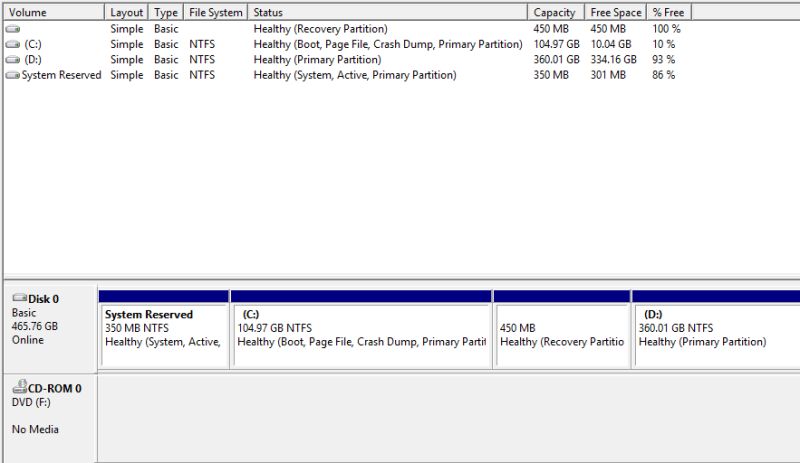Click NTFS file system cell in (C:) row

[x=202, y=44]
